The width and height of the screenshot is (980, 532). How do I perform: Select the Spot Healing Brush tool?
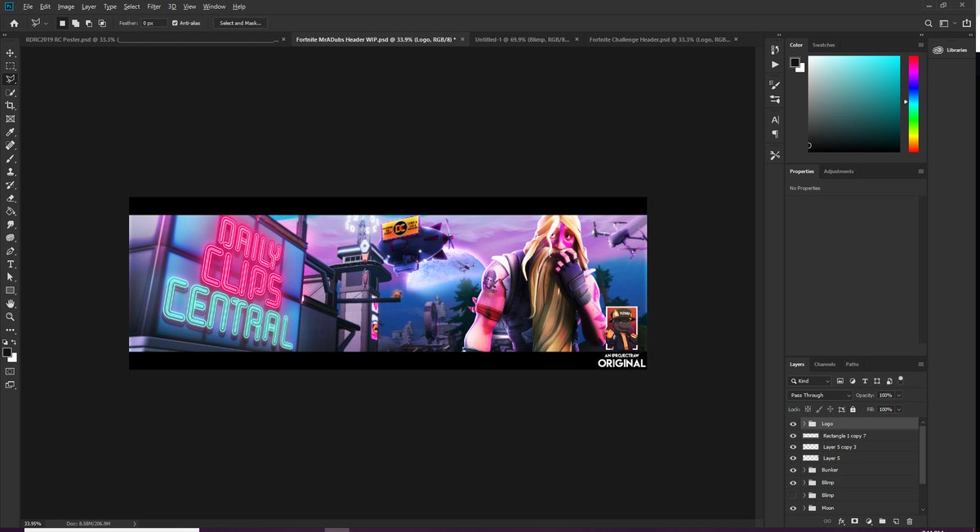pos(11,145)
